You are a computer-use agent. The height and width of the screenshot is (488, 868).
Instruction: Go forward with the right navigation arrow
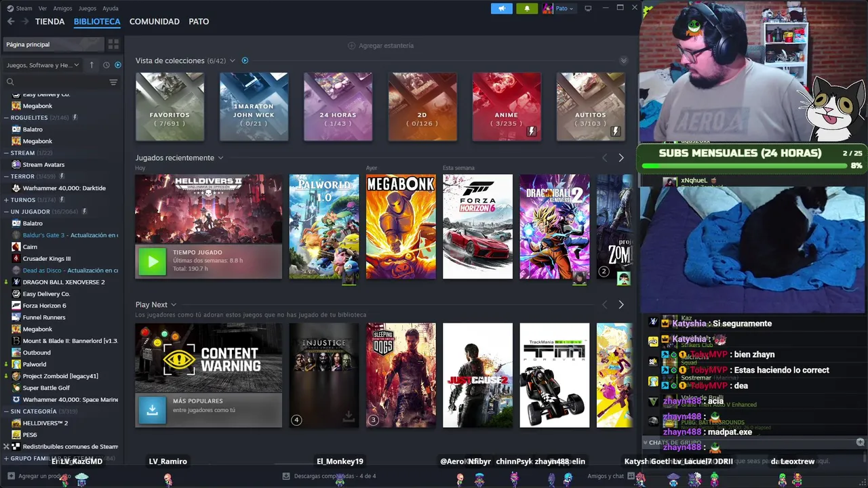25,22
